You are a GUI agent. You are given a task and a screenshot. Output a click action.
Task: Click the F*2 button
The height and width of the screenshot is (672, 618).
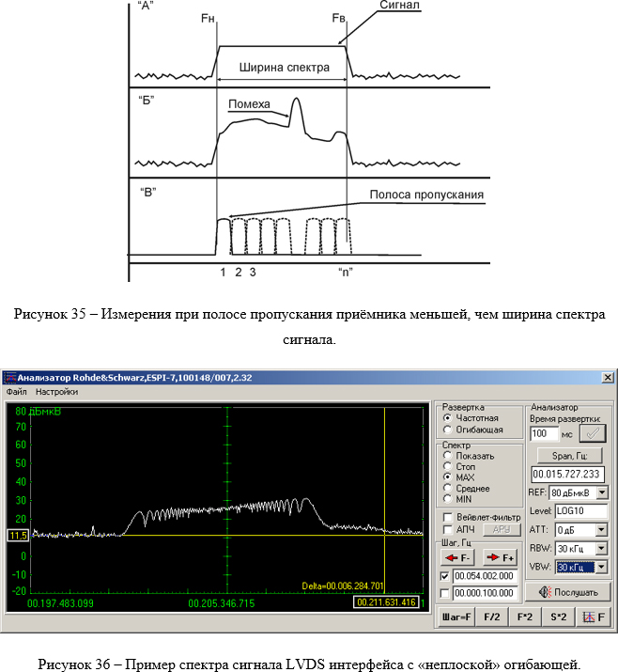point(525,617)
